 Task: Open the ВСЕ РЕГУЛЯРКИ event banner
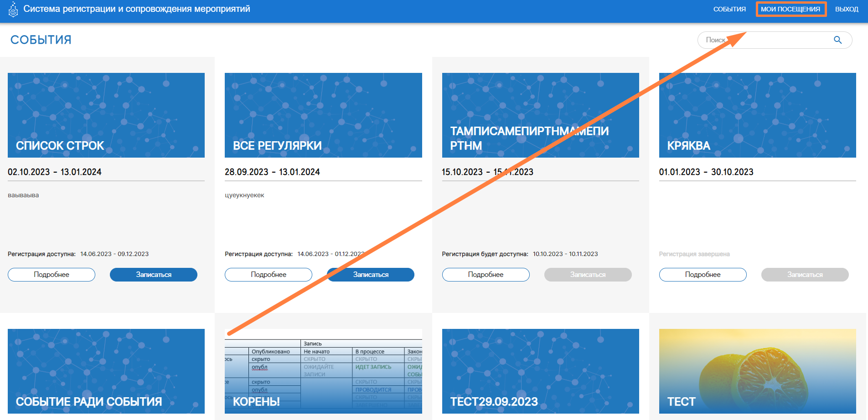(x=323, y=115)
